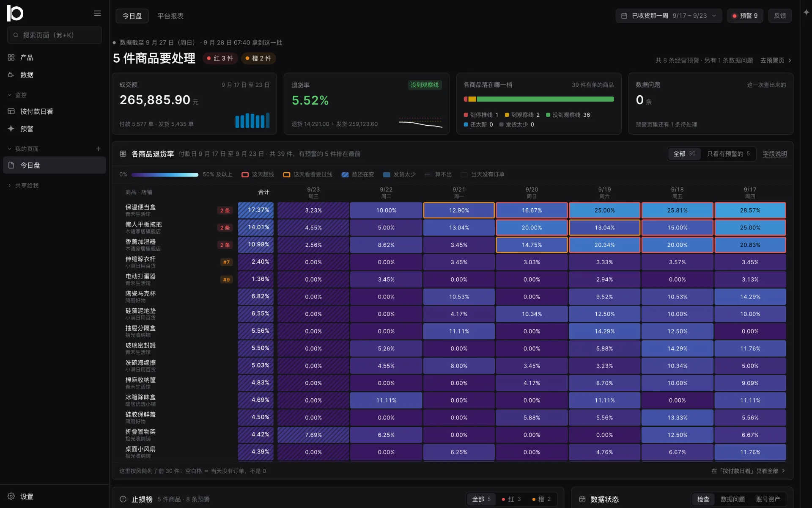
Task: Toggle the 这天看看要过线 legend item
Action: tap(307, 174)
